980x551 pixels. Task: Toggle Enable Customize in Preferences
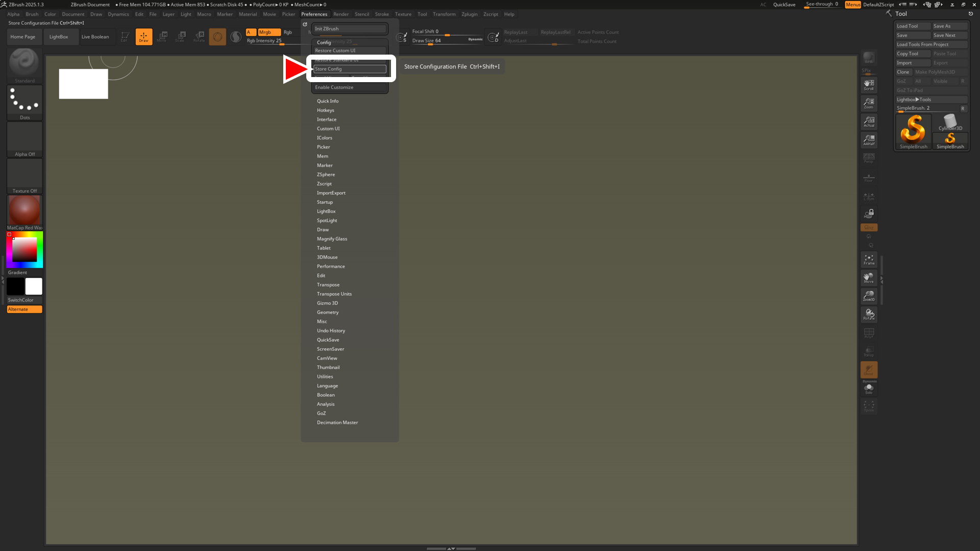[350, 87]
